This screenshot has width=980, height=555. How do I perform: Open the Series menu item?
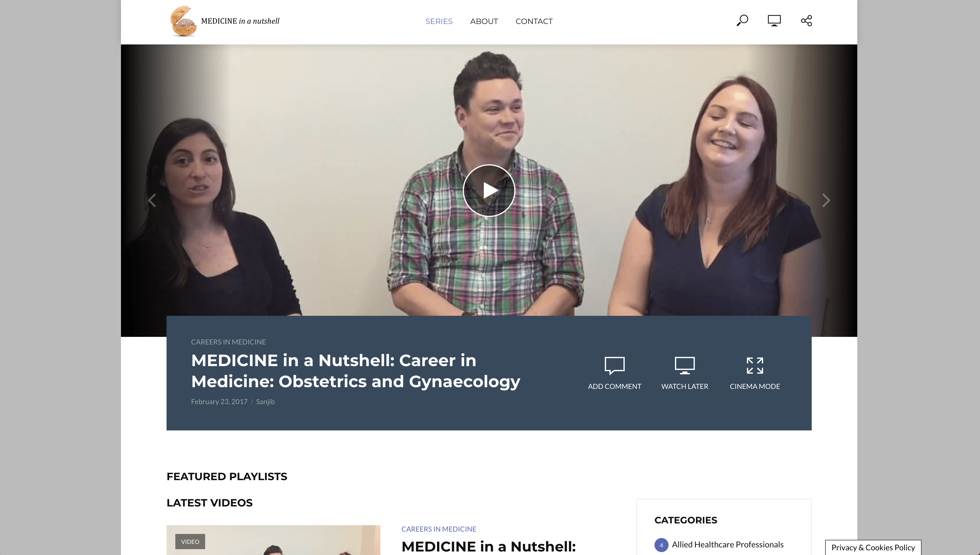(x=439, y=21)
